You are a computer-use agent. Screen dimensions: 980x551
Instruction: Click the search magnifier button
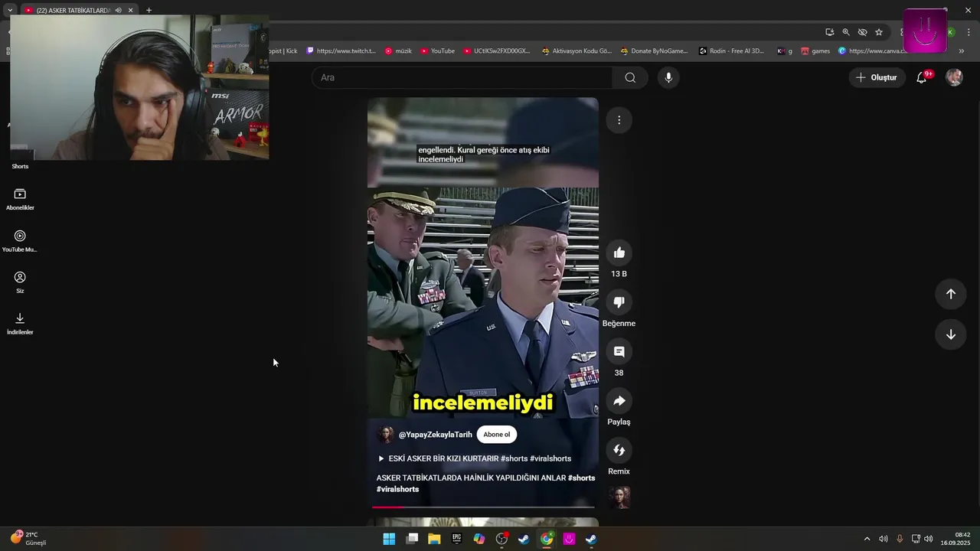point(630,77)
